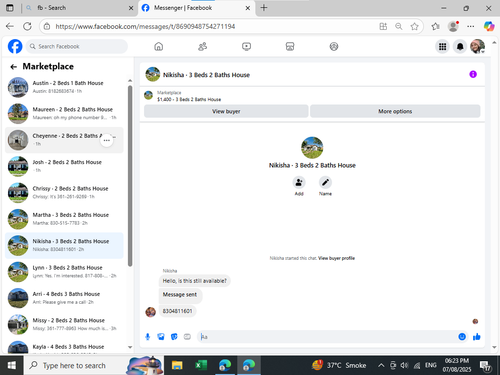Click the Name edit pencil icon
Image resolution: width=500 pixels, height=375 pixels.
click(325, 182)
